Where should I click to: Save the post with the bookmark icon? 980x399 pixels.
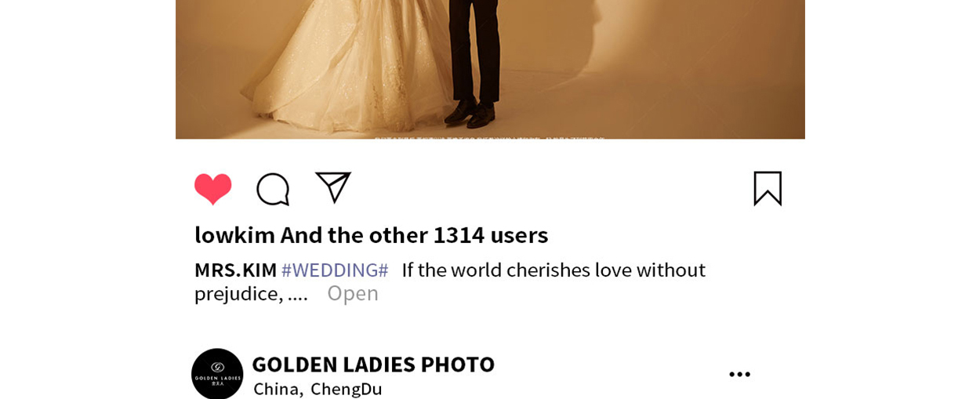[768, 188]
